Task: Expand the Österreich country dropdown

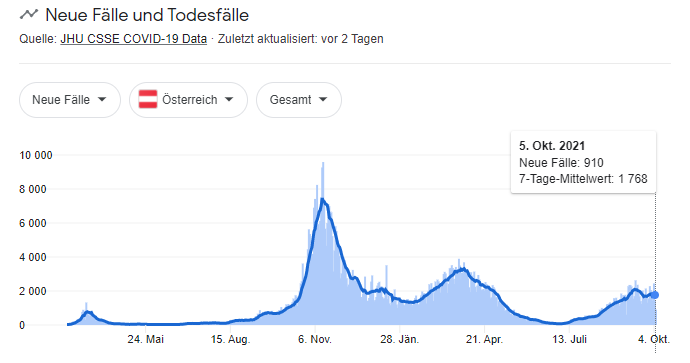Action: 188,100
